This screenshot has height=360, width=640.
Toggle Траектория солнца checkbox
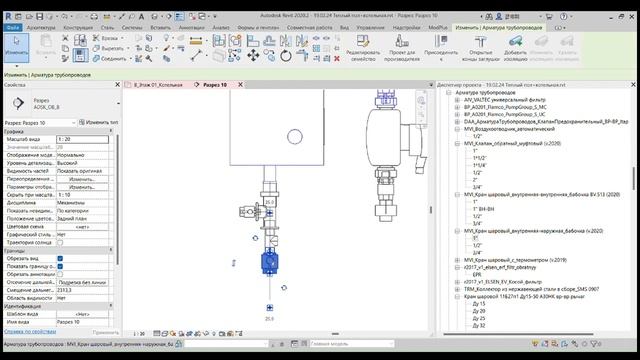coord(60,242)
